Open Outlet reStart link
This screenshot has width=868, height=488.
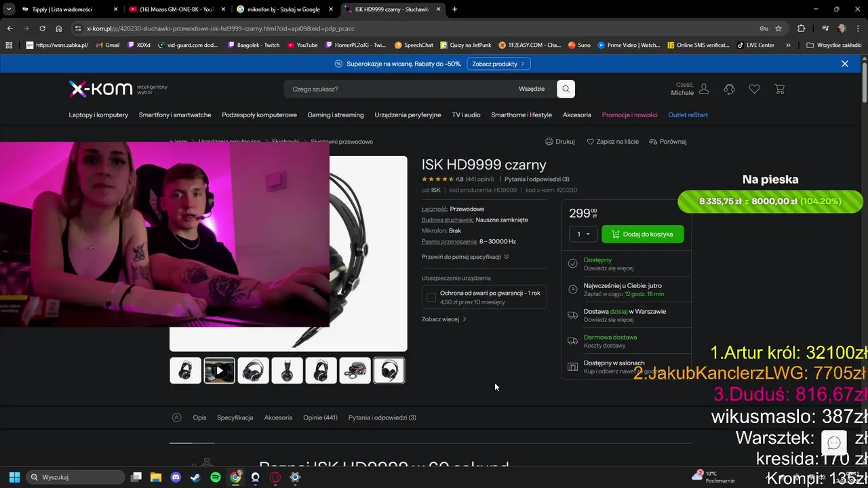(x=688, y=115)
